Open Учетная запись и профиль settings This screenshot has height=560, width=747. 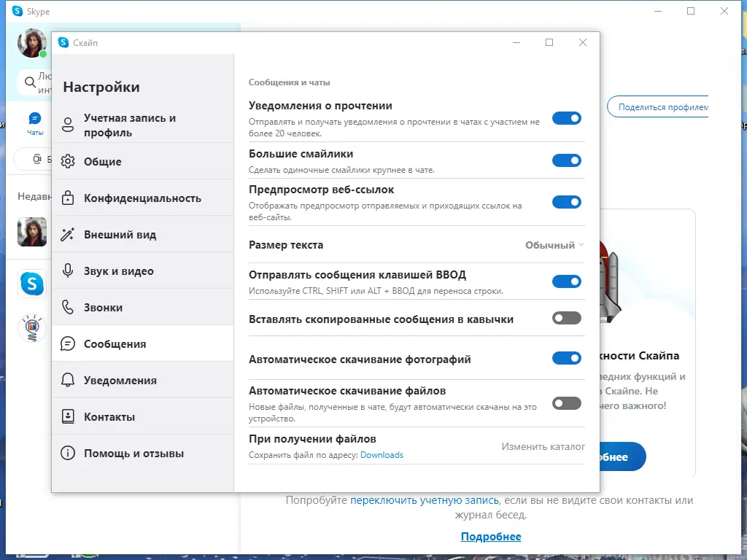(x=142, y=125)
